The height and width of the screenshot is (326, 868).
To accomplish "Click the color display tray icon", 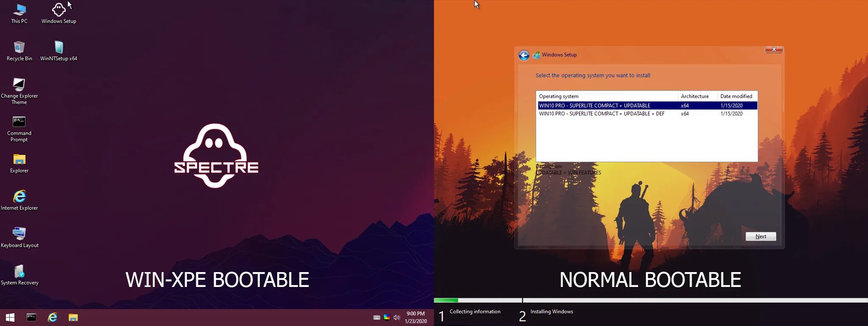I will coord(387,317).
